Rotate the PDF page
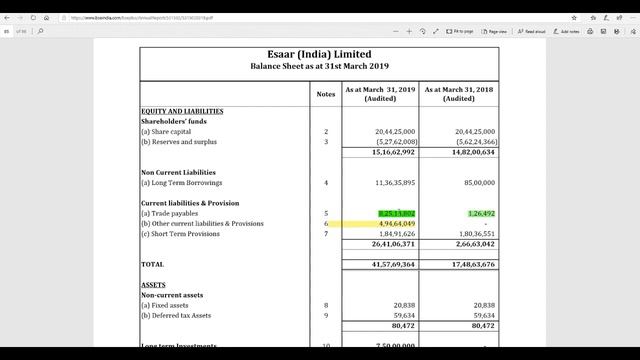This screenshot has height=360, width=640. 422,31
